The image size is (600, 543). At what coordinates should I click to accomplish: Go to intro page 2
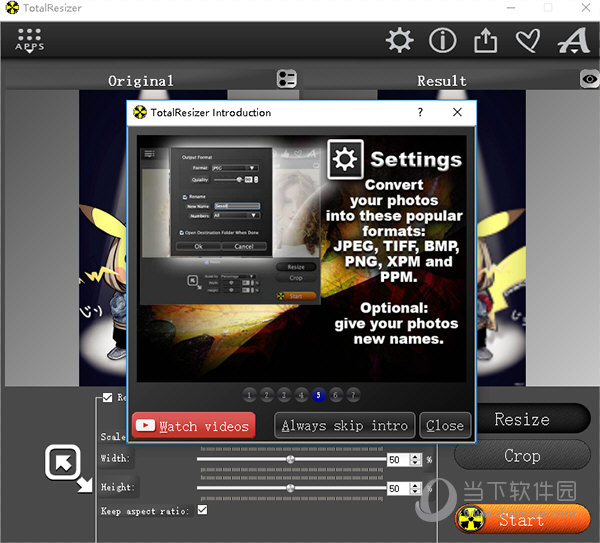click(x=267, y=395)
